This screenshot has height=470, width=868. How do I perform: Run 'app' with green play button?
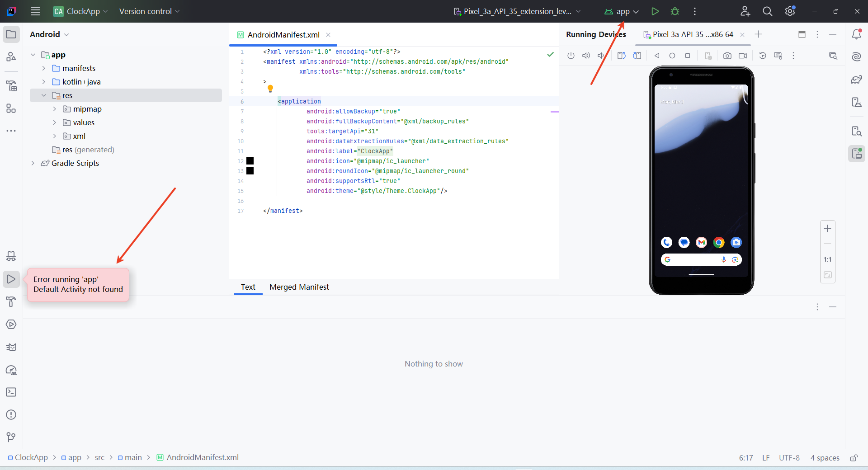pyautogui.click(x=655, y=11)
